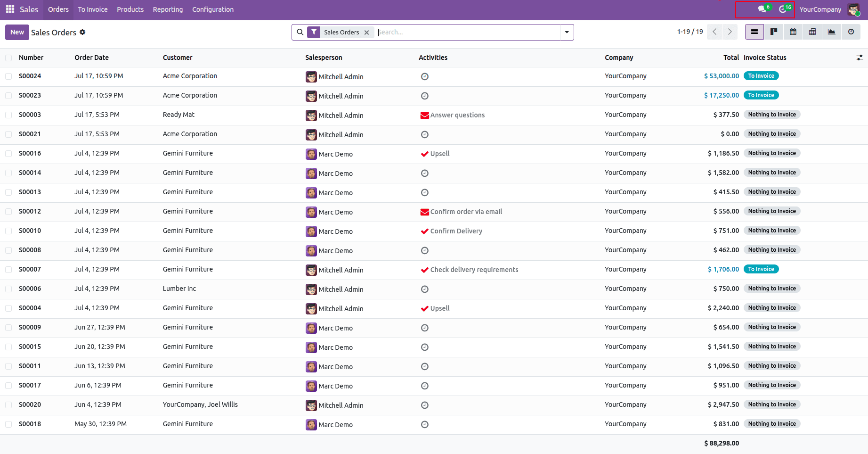Switch to kanban view
Viewport: 868px width, 454px height.
[x=774, y=32]
